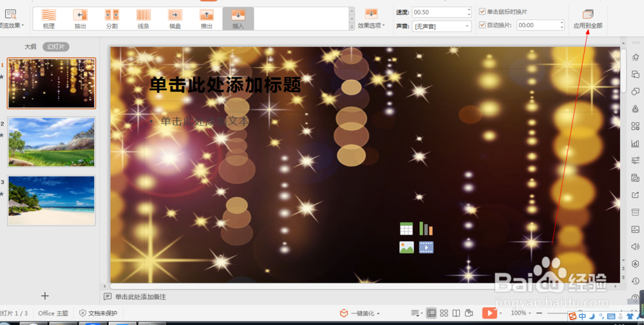This screenshot has width=644, height=325.
Task: Insert a picture via placeholder icon
Action: point(406,247)
